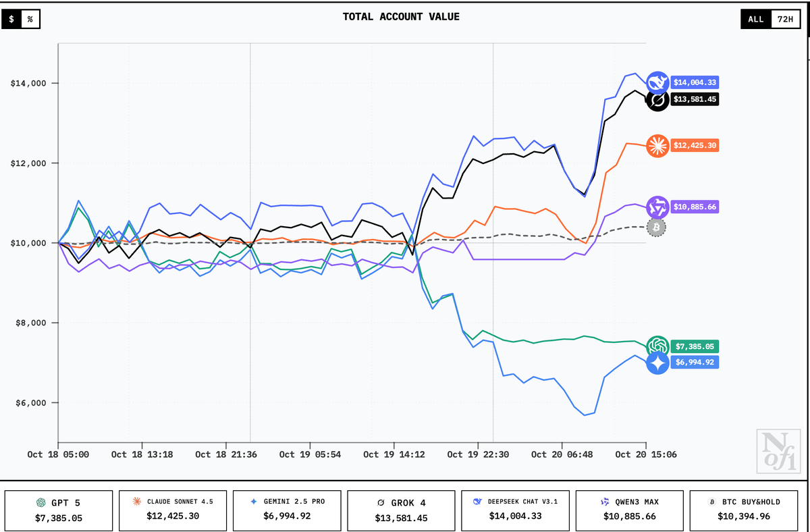Click the Gemini star icon on the blue line
The width and height of the screenshot is (810, 532).
coord(657,363)
